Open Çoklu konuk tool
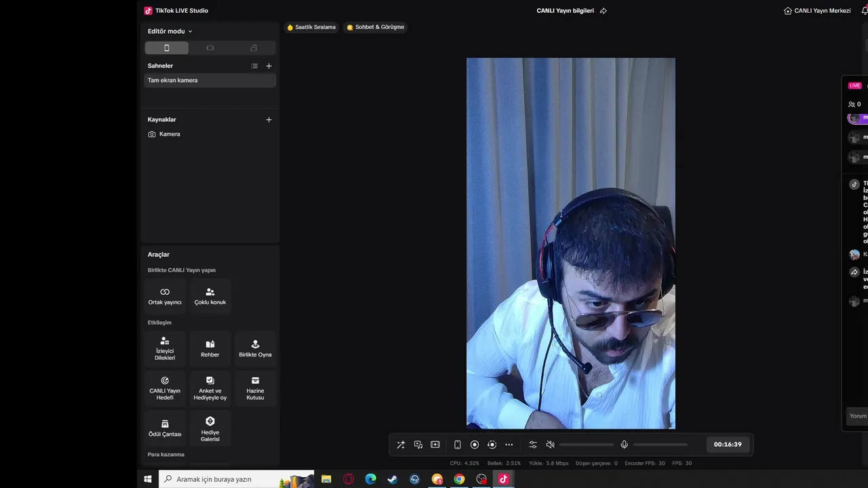 [210, 296]
